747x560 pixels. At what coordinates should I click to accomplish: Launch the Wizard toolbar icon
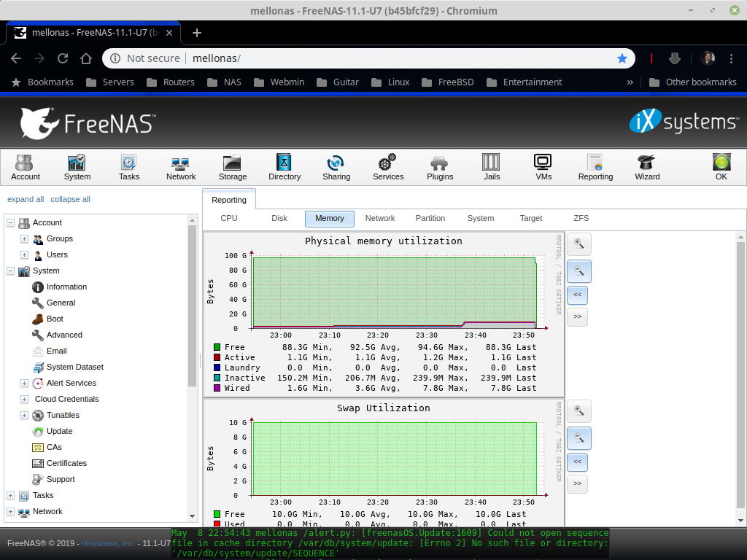647,167
